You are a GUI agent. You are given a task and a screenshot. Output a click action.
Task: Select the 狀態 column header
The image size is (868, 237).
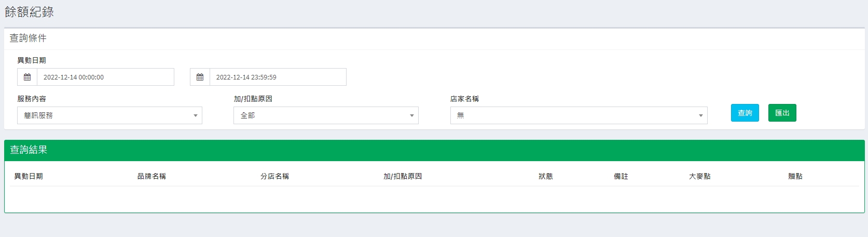pos(546,176)
